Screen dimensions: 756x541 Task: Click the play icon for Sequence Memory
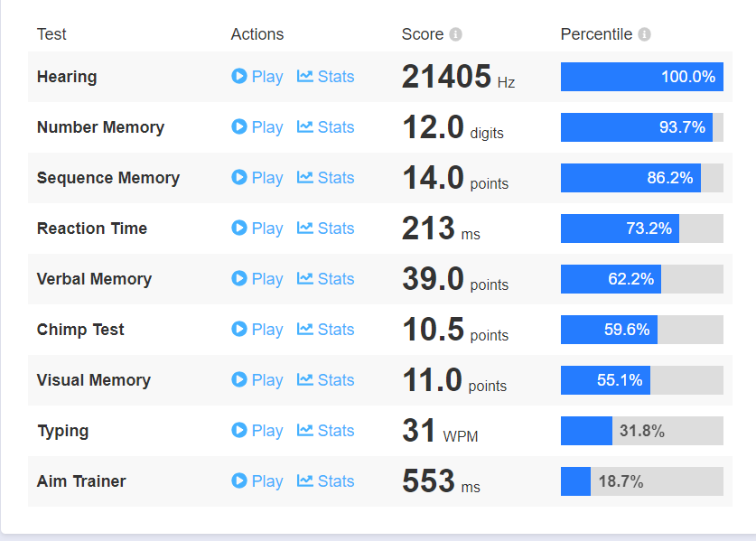pyautogui.click(x=239, y=178)
